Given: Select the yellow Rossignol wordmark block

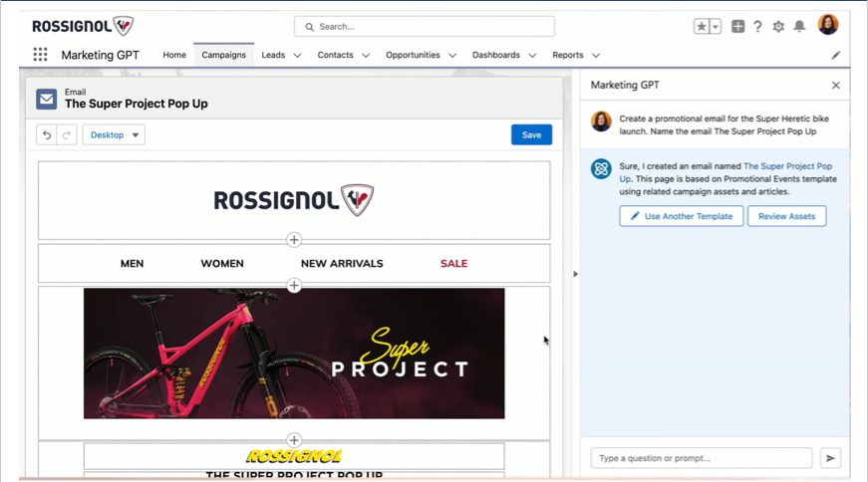Looking at the screenshot, I should click(x=294, y=456).
